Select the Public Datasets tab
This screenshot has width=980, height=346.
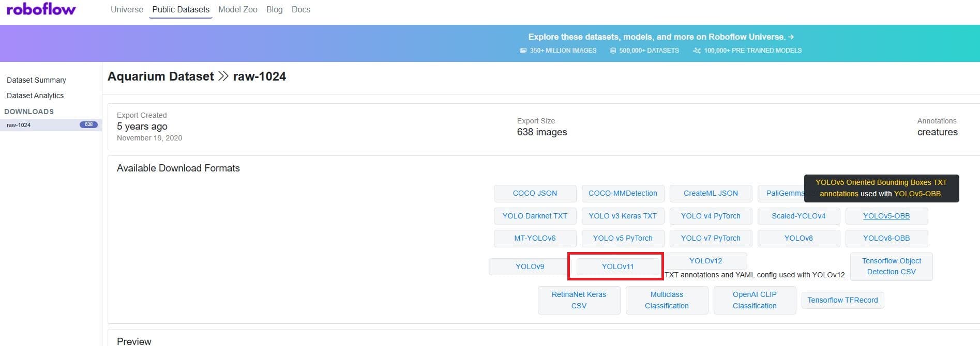tap(180, 9)
